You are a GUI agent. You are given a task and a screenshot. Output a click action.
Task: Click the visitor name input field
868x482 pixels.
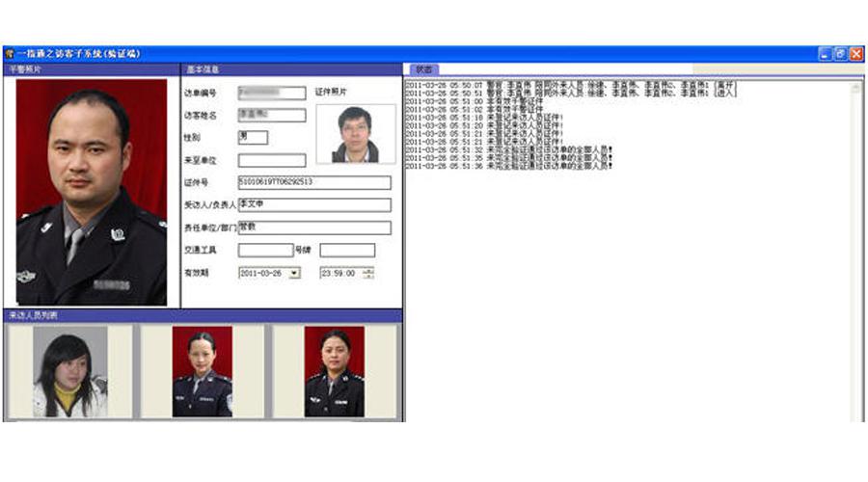click(271, 116)
